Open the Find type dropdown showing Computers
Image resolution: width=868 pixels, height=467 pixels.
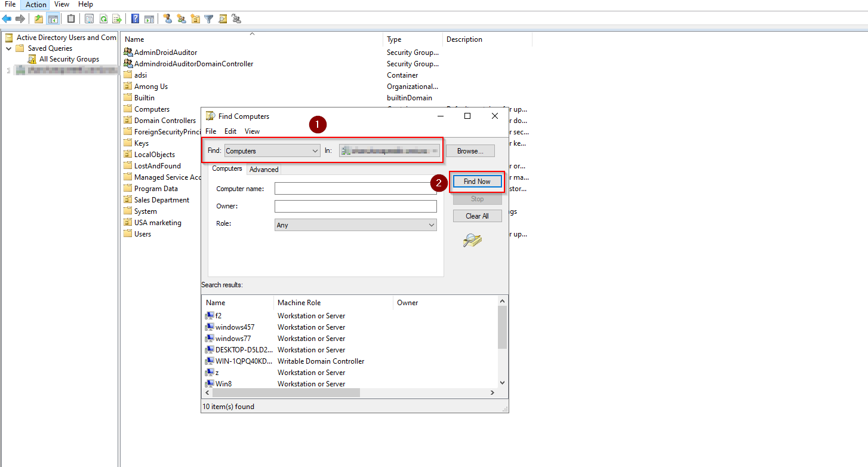tap(272, 151)
